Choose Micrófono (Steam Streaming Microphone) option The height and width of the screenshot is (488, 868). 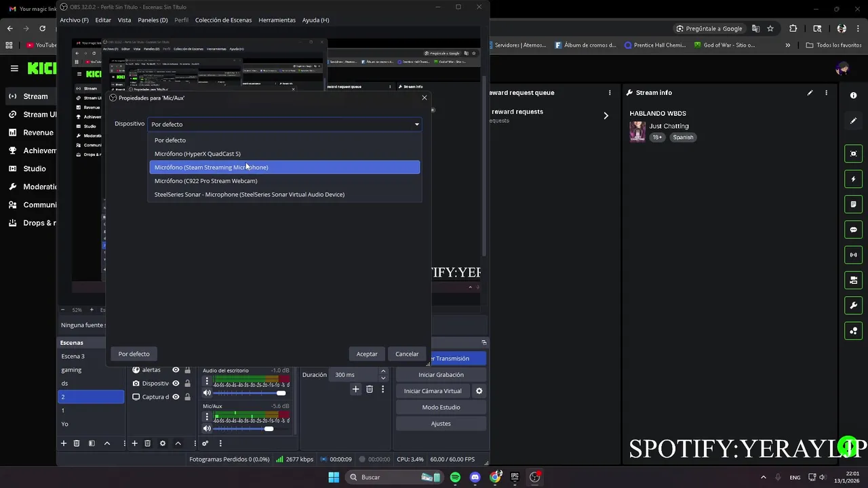pyautogui.click(x=285, y=167)
